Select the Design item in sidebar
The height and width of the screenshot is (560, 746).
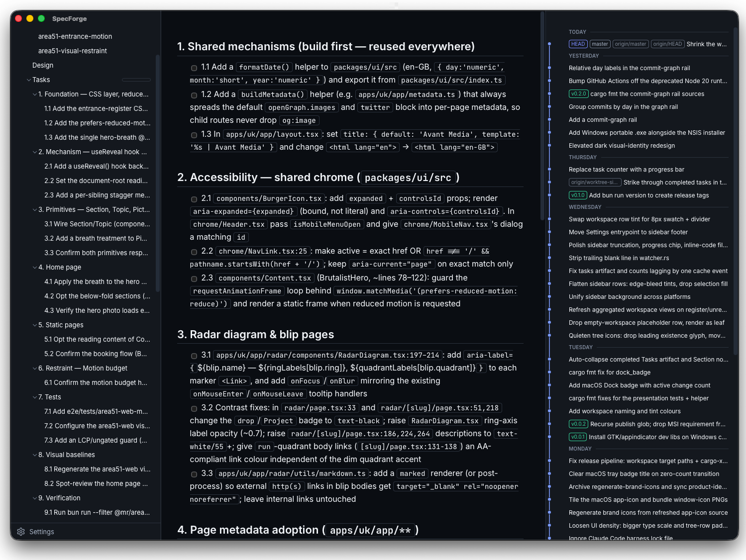click(x=43, y=65)
